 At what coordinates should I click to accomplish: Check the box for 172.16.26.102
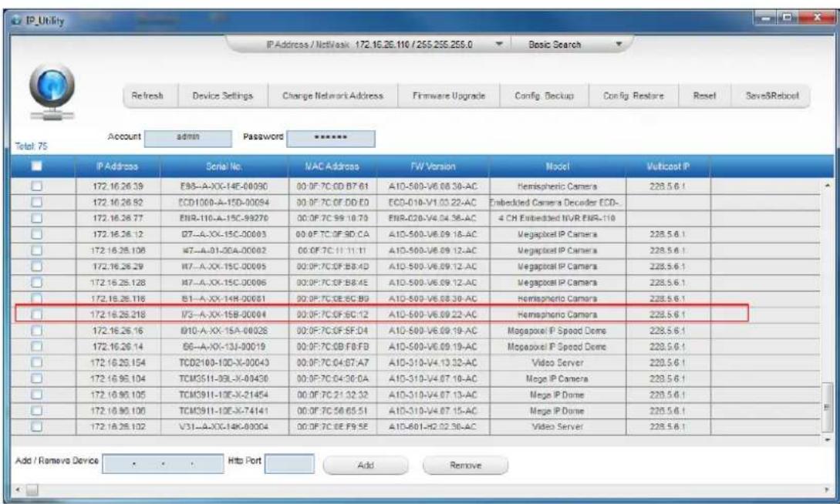tap(36, 427)
